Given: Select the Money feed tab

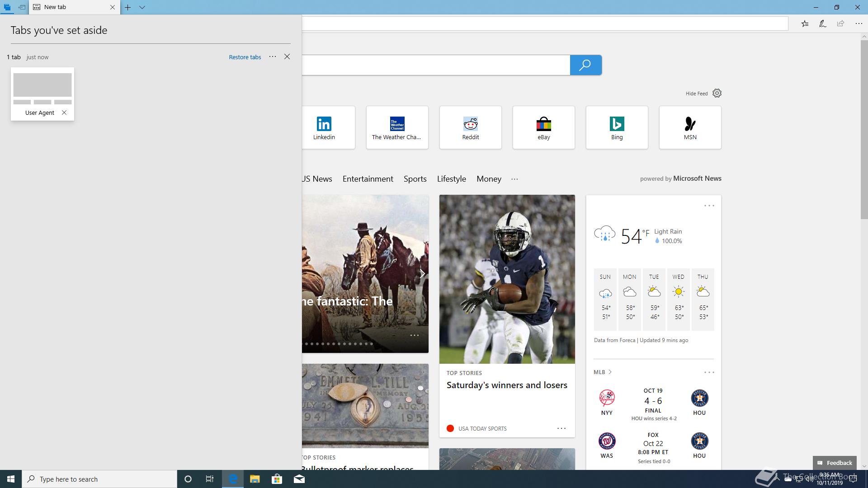Looking at the screenshot, I should pos(489,179).
